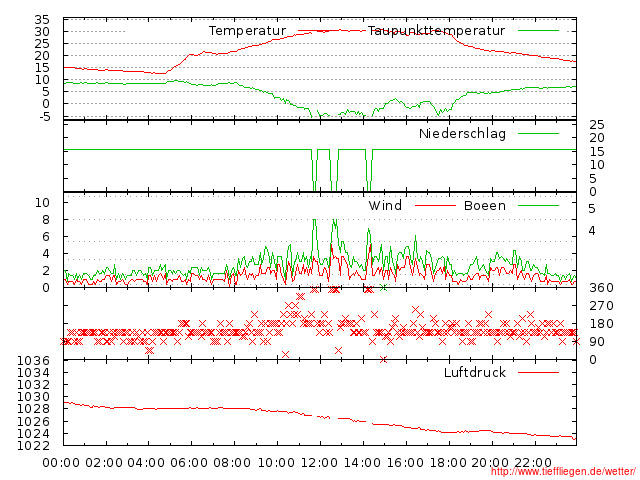Pick the red line sample next to Luftdruck
Image resolution: width=640 pixels, height=480 pixels.
539,372
